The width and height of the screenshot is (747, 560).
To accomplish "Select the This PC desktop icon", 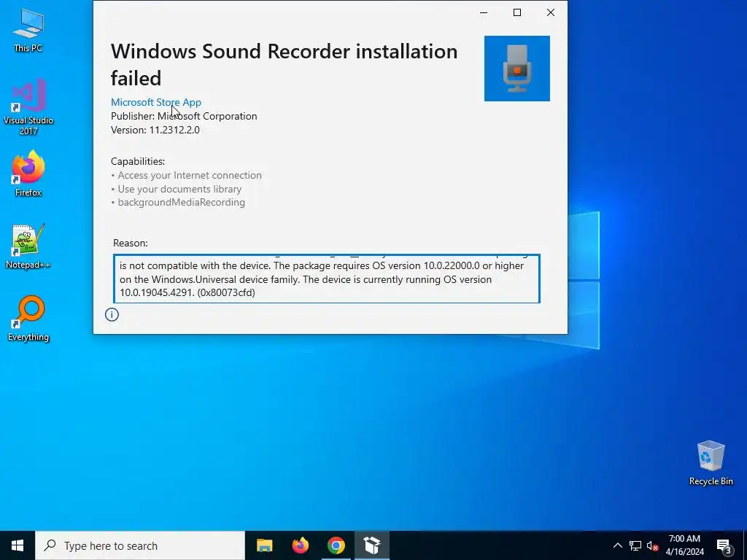I will (28, 30).
